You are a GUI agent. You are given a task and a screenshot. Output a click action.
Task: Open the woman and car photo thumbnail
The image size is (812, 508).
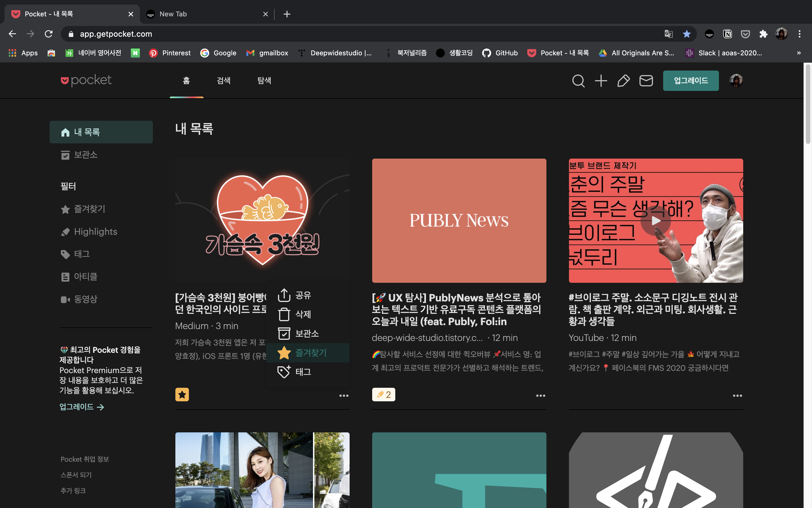(x=262, y=470)
